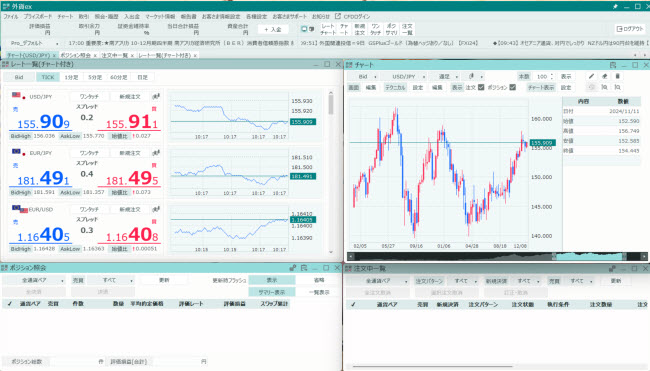This screenshot has height=371, width=650.
Task: Open the 入出金 menu
Action: tap(132, 17)
